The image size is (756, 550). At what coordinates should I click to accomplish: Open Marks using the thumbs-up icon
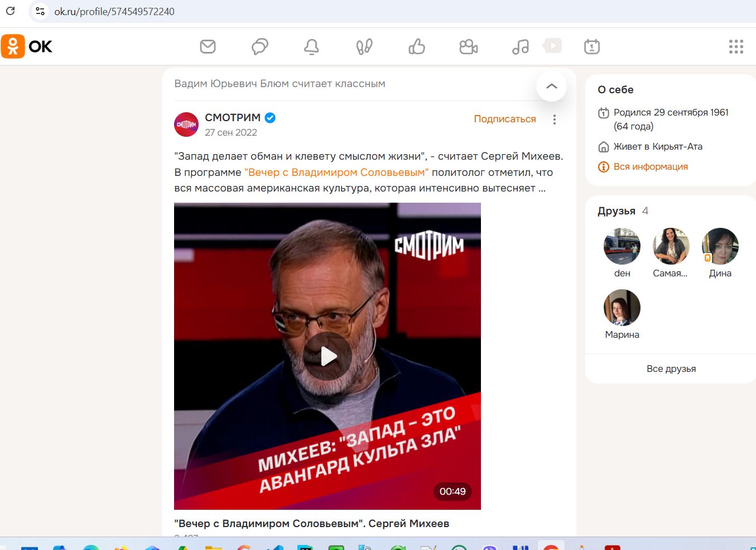click(416, 47)
